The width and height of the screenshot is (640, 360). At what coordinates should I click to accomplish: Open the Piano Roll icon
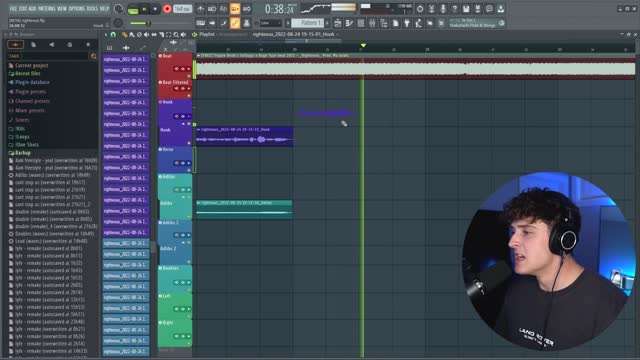coord(349,23)
